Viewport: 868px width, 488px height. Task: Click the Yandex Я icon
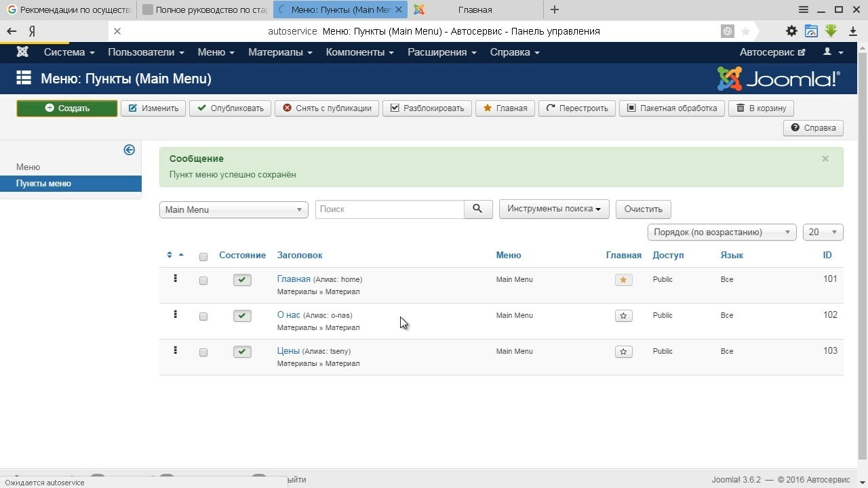32,31
